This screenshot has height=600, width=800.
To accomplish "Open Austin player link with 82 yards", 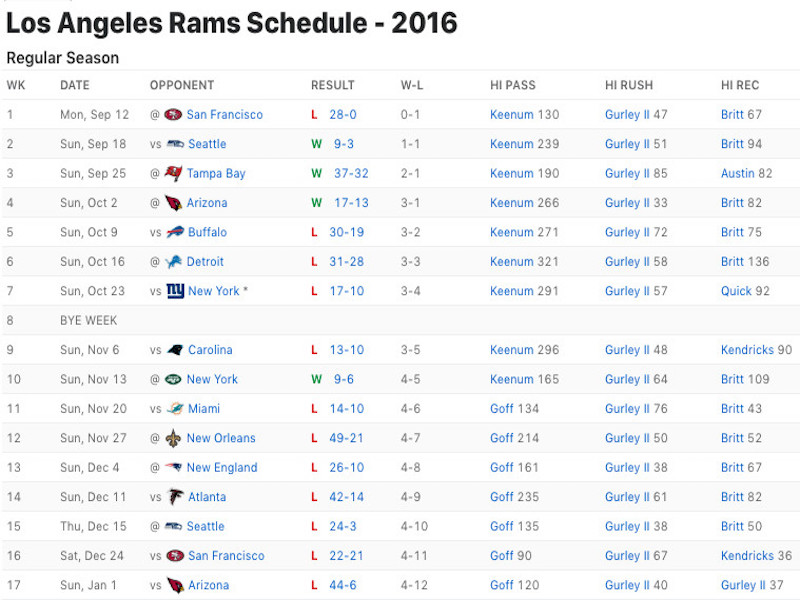I will tap(738, 173).
